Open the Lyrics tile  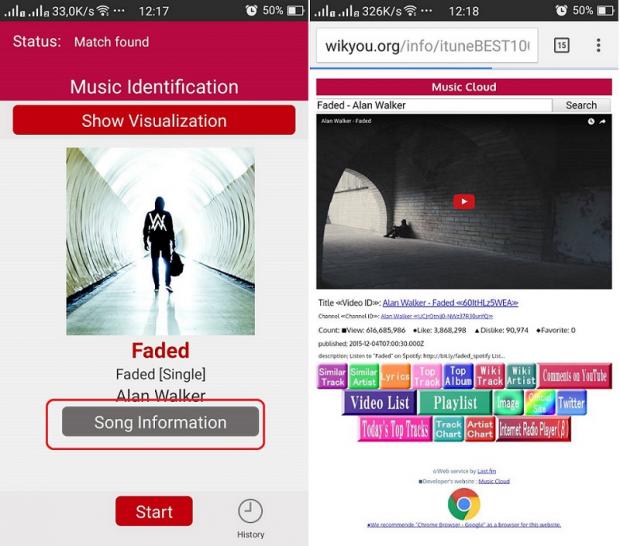coord(395,376)
